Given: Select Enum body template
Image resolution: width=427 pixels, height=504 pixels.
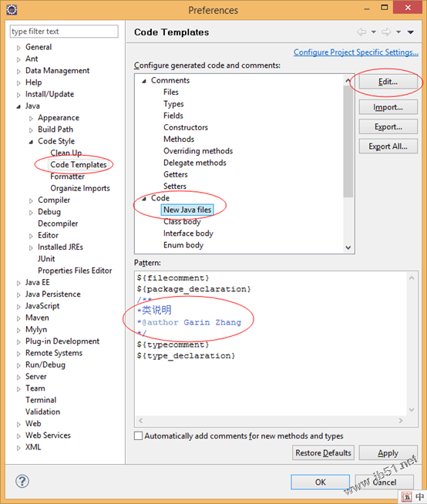Looking at the screenshot, I should point(183,245).
